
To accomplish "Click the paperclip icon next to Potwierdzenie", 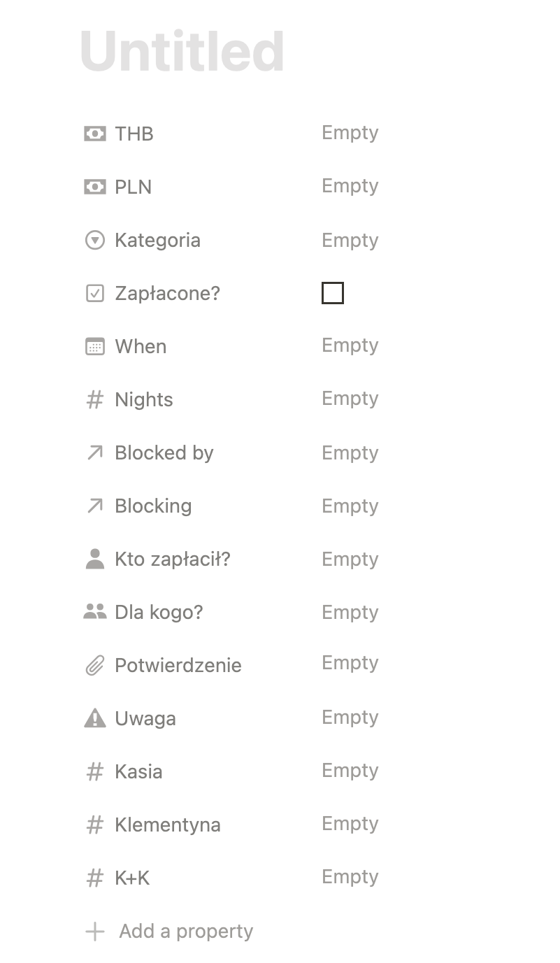I will (x=94, y=665).
